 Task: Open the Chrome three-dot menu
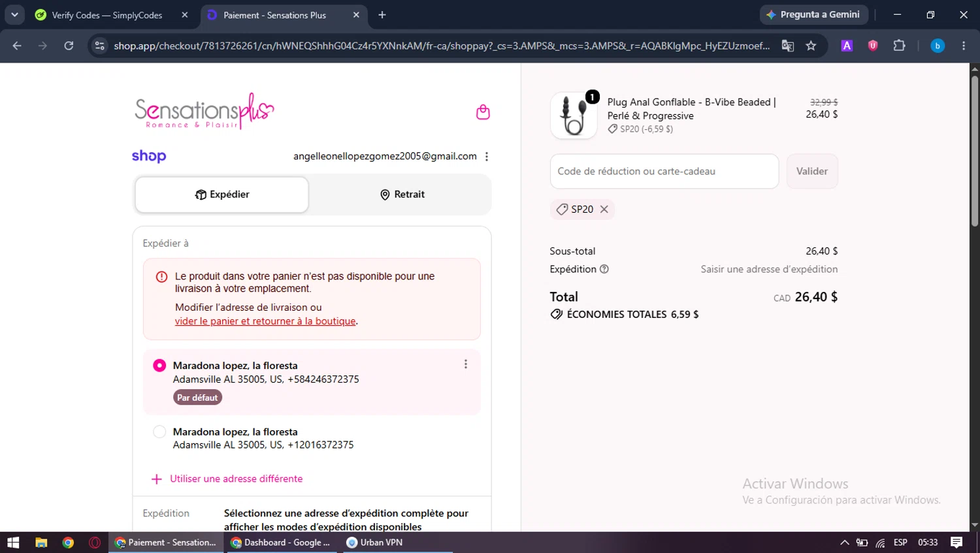coord(964,46)
